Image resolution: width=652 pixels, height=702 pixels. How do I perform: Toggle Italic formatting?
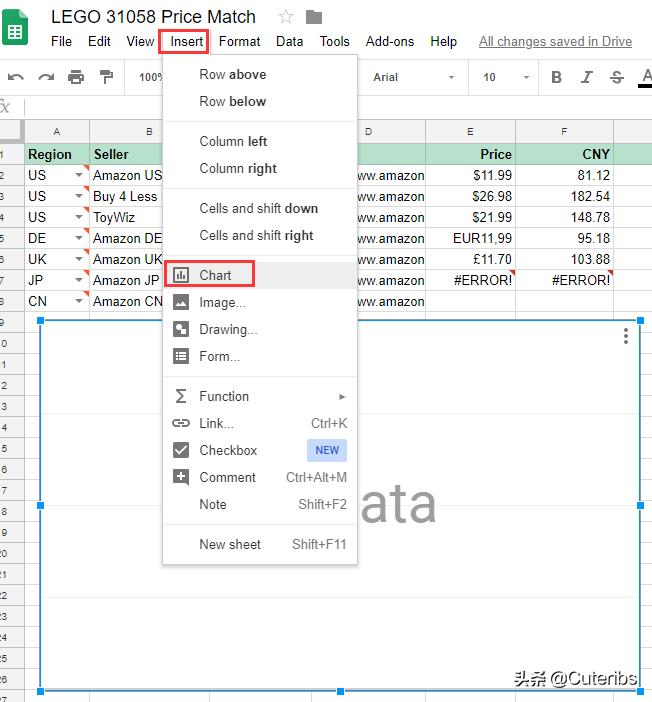coord(586,77)
